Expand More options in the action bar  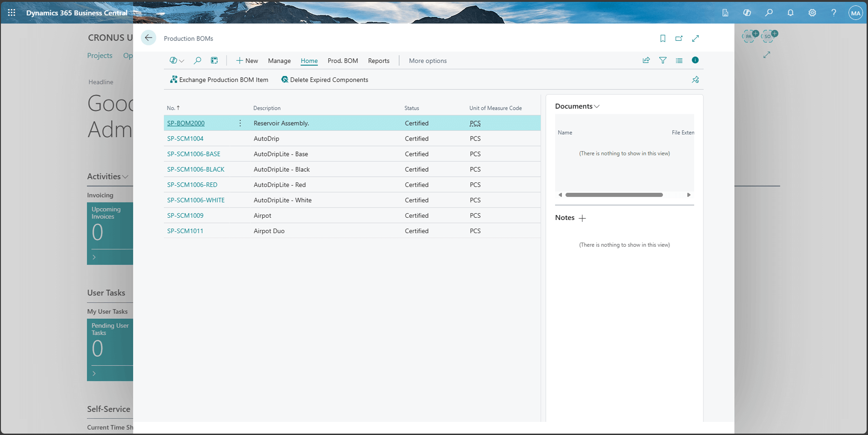[427, 61]
